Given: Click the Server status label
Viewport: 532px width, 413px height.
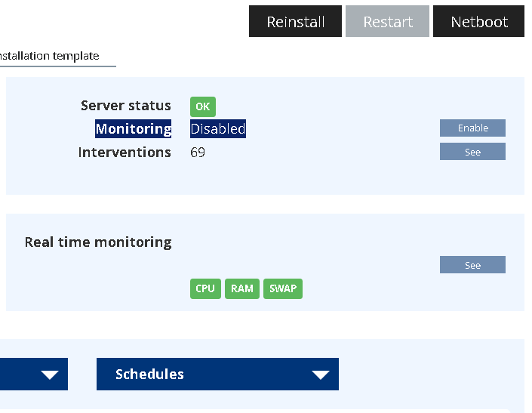Looking at the screenshot, I should (125, 106).
